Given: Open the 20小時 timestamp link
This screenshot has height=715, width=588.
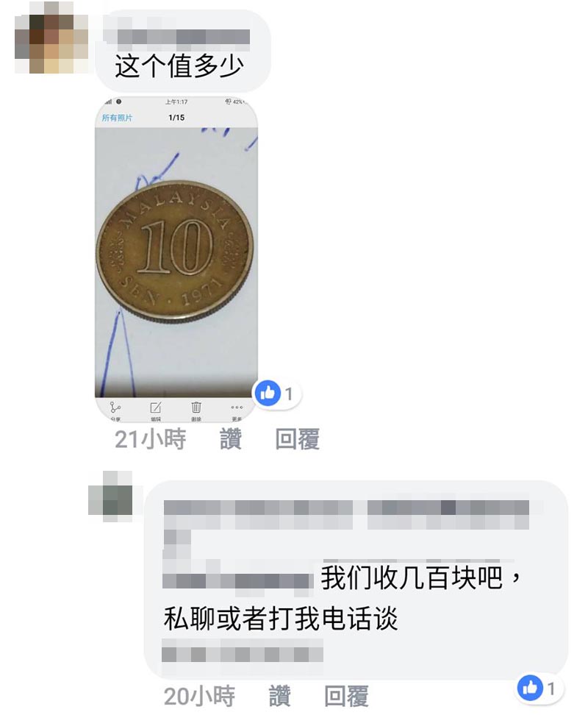Looking at the screenshot, I should [x=199, y=697].
